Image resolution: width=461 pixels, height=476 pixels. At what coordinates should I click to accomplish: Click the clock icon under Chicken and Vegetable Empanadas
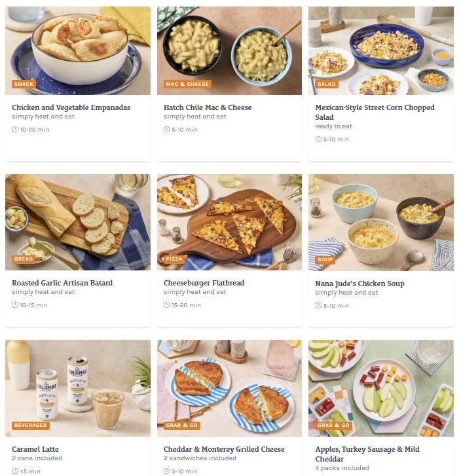coord(15,130)
